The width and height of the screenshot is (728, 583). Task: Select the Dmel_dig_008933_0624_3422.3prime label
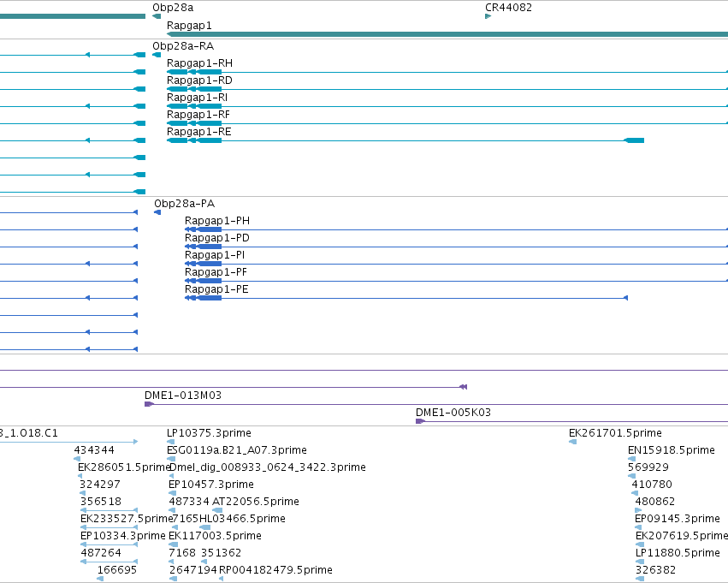[268, 467]
